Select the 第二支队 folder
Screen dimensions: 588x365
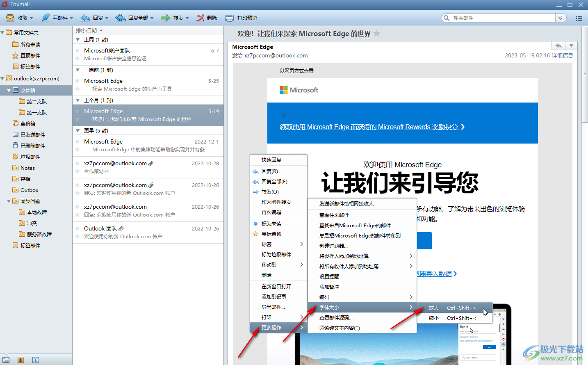37,101
